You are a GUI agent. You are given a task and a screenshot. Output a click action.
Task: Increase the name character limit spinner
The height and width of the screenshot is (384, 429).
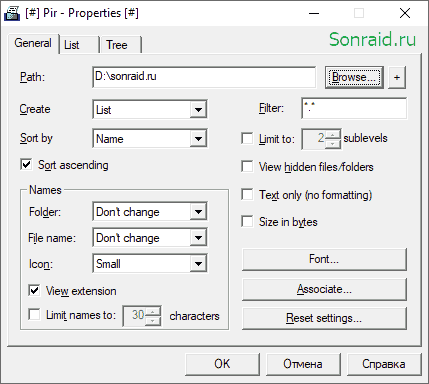[x=153, y=311]
